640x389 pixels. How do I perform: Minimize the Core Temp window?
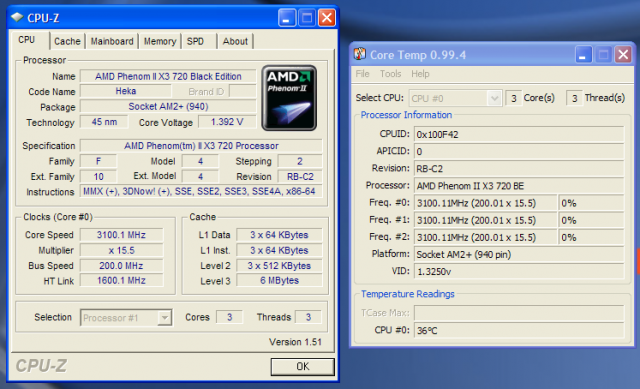pyautogui.click(x=583, y=54)
